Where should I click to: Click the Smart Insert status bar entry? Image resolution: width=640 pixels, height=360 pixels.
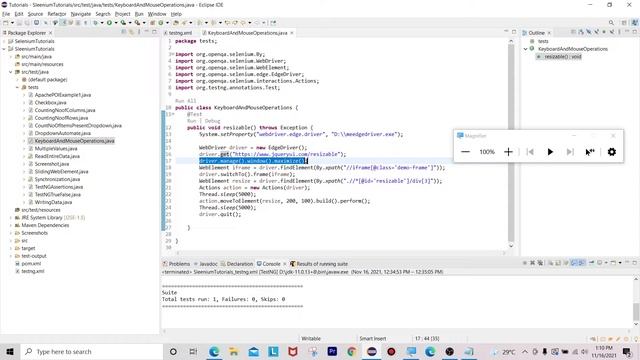coord(373,338)
